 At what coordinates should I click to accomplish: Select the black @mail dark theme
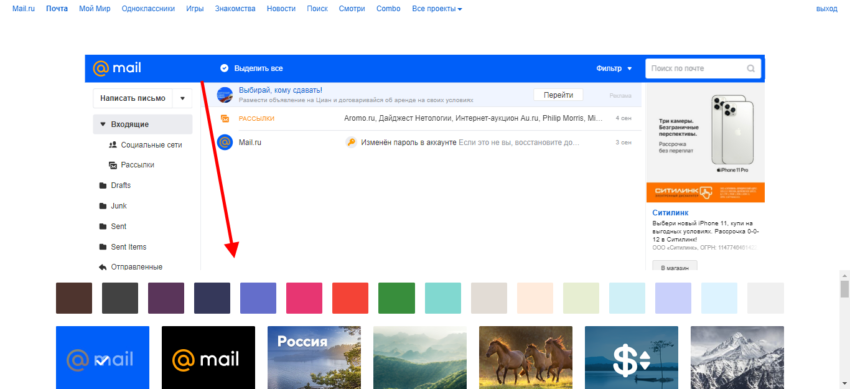coord(208,358)
